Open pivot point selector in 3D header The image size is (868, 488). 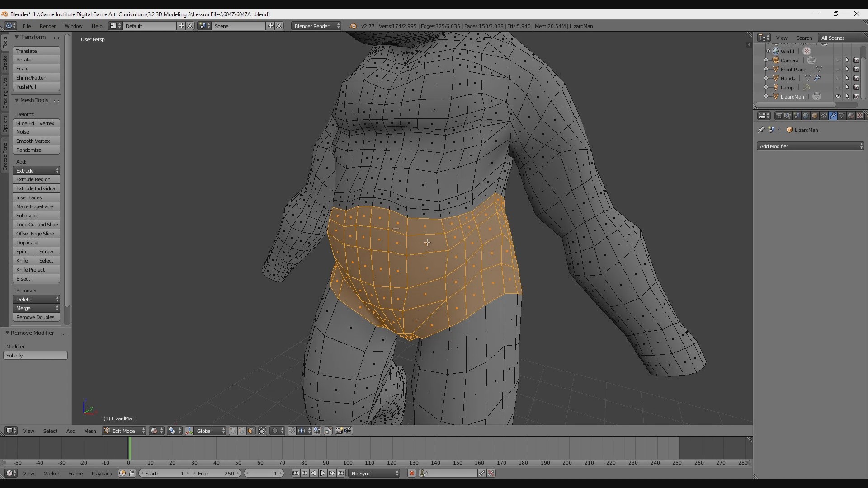click(x=175, y=431)
